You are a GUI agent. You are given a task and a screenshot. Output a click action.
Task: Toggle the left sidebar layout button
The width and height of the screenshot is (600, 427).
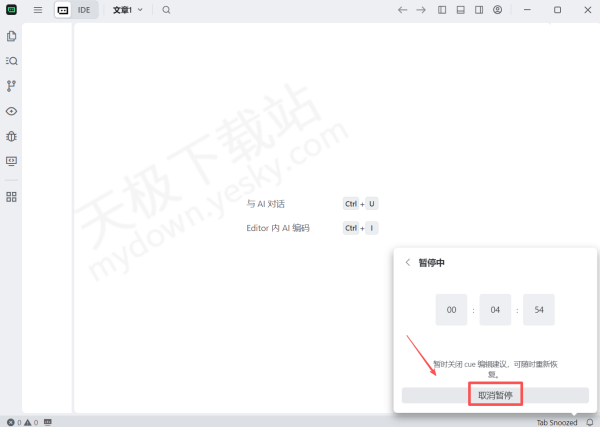[x=442, y=10]
